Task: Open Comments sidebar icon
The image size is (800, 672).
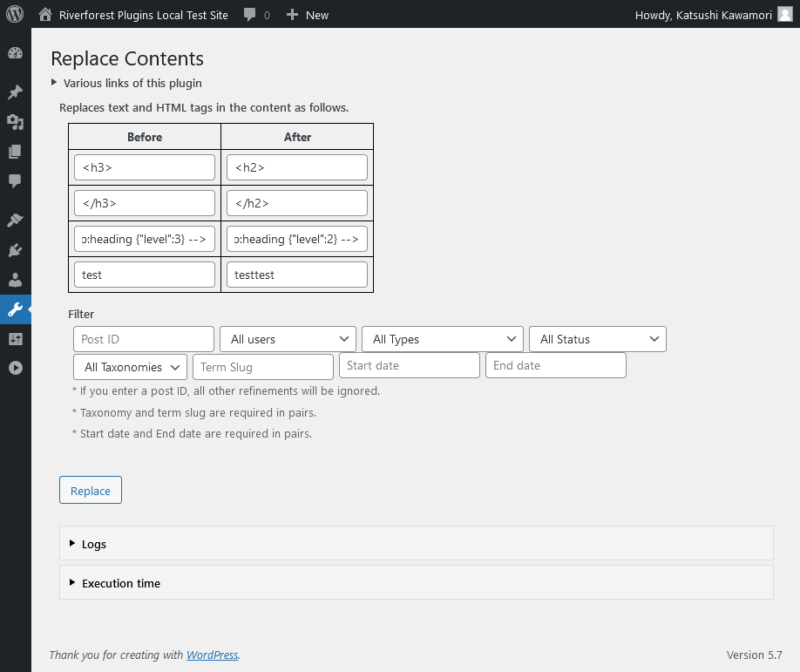Action: pyautogui.click(x=16, y=180)
